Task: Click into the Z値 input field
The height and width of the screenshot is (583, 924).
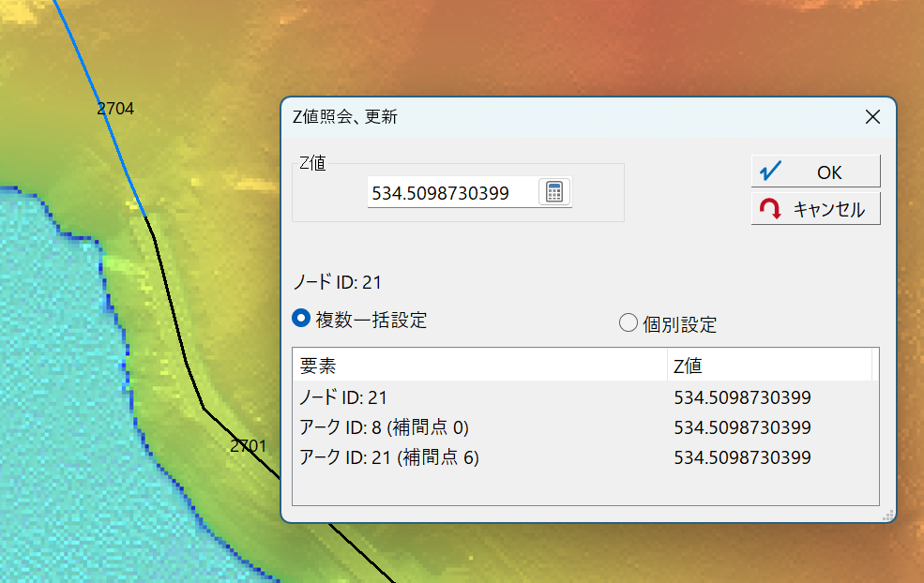Action: point(450,193)
